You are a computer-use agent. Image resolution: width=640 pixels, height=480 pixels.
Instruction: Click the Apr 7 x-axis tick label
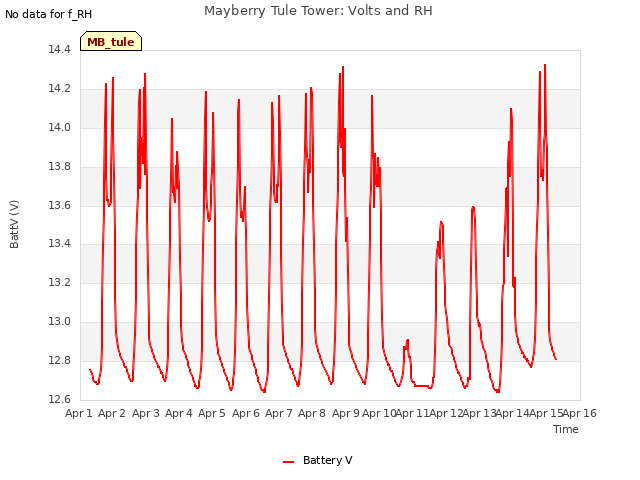point(279,413)
